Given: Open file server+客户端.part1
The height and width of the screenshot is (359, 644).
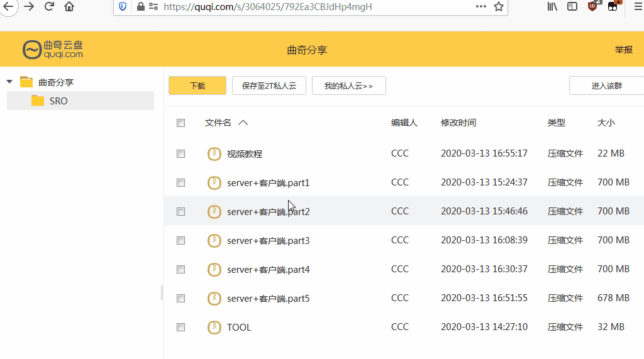Looking at the screenshot, I should (268, 183).
